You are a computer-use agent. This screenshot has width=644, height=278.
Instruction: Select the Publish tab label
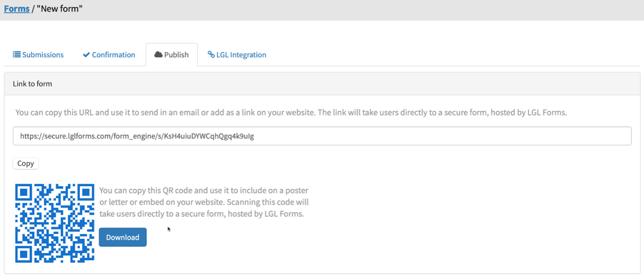pos(176,55)
